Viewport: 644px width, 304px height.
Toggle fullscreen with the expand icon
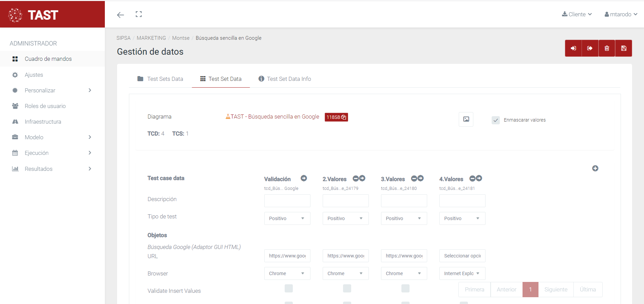138,14
